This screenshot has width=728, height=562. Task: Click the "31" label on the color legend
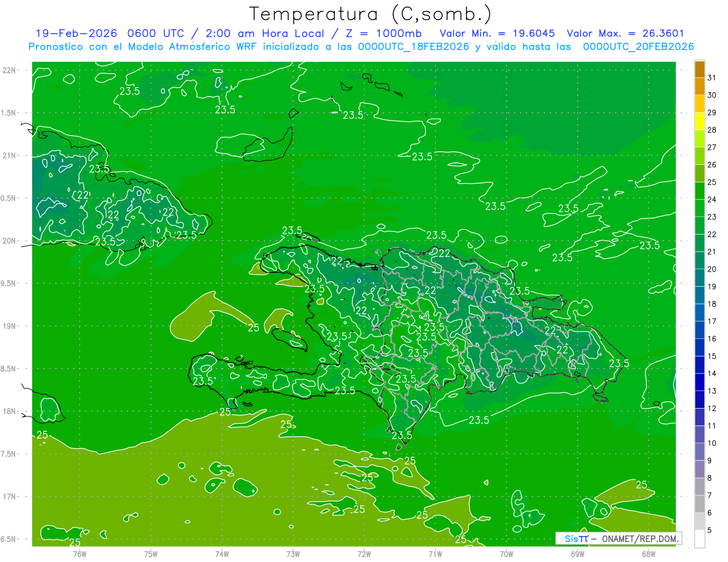(x=712, y=78)
